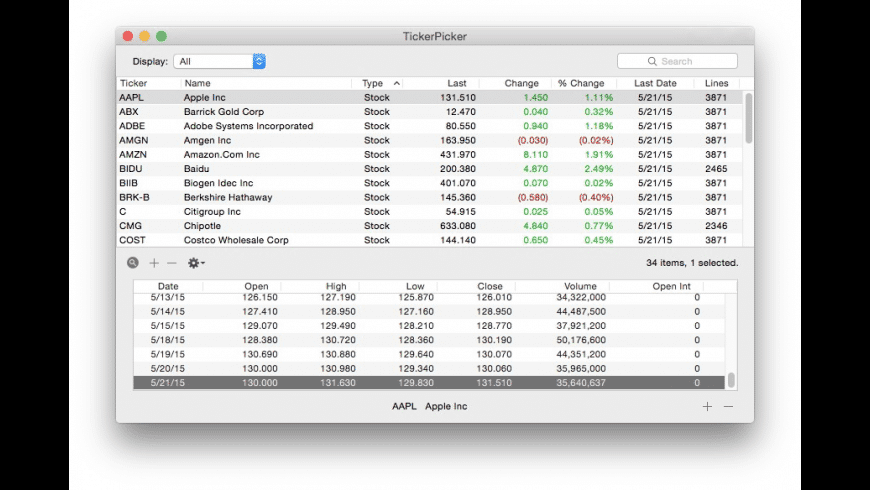
Task: Select the 5/20/15 price row
Action: [429, 368]
